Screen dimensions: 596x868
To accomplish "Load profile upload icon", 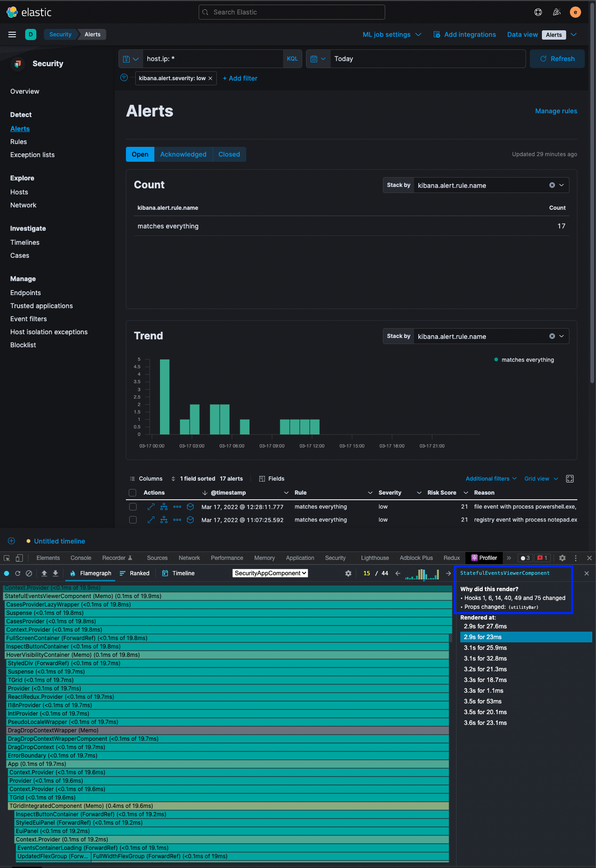I will point(44,573).
